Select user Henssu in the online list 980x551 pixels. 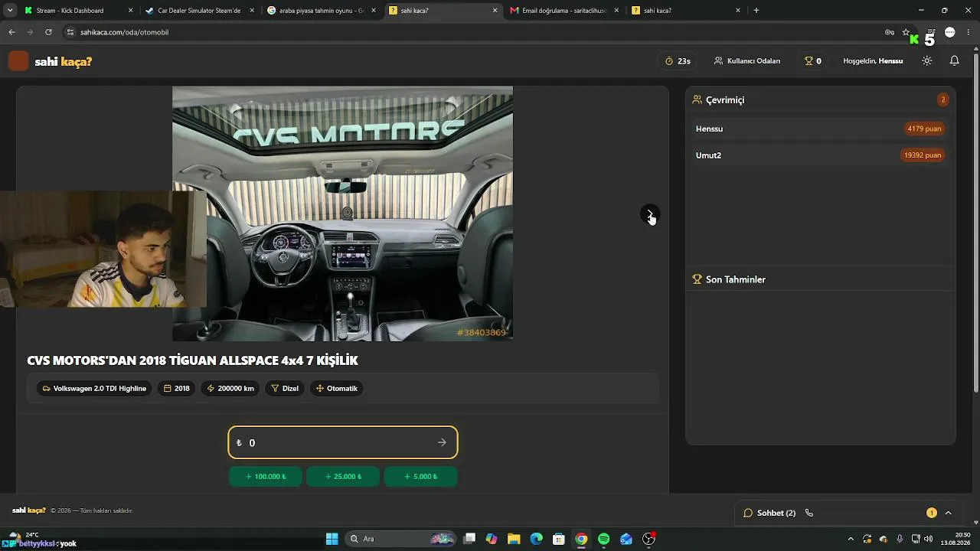click(x=820, y=129)
